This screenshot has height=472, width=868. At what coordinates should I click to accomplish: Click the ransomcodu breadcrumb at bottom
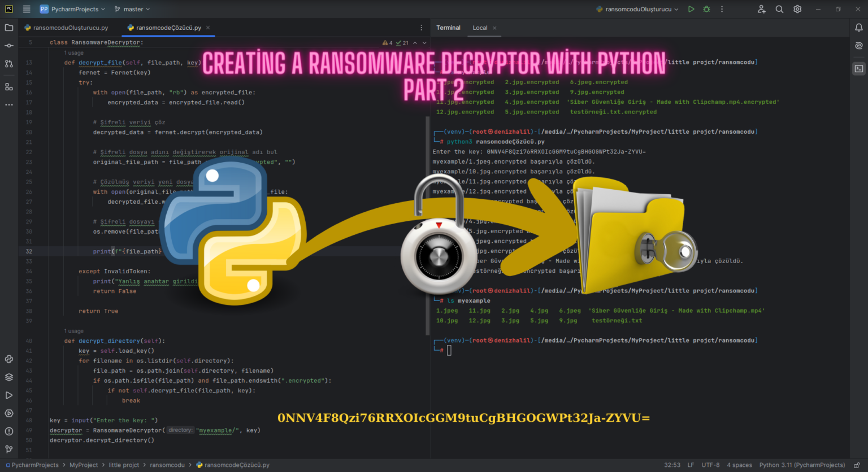tap(167, 465)
